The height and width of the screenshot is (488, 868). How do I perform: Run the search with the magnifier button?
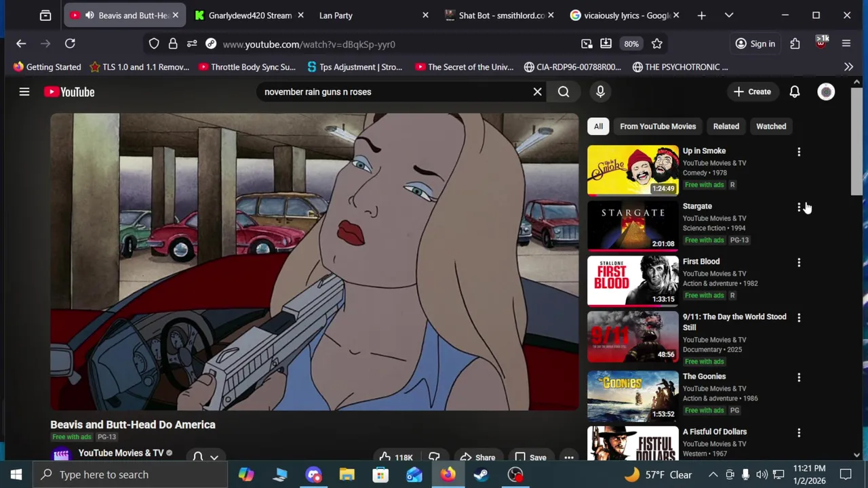[x=564, y=91]
